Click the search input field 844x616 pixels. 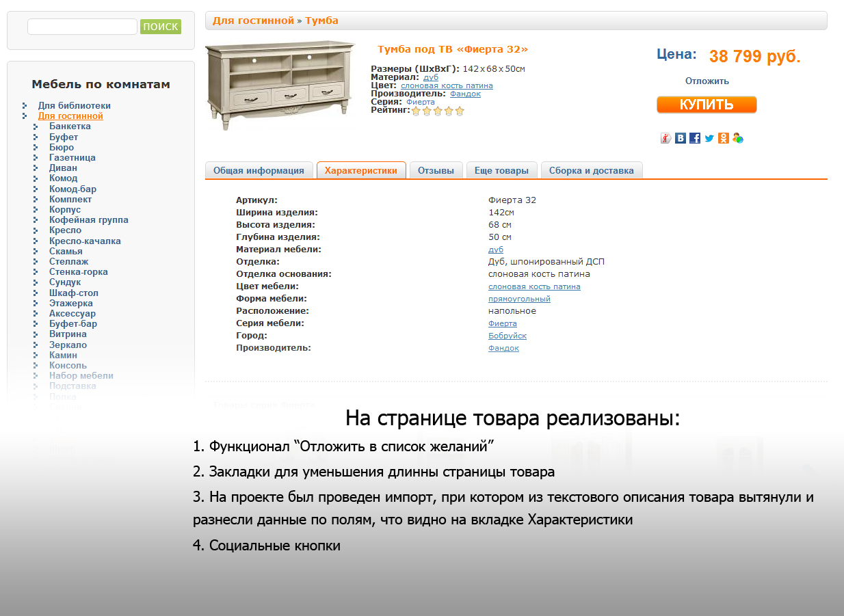82,27
